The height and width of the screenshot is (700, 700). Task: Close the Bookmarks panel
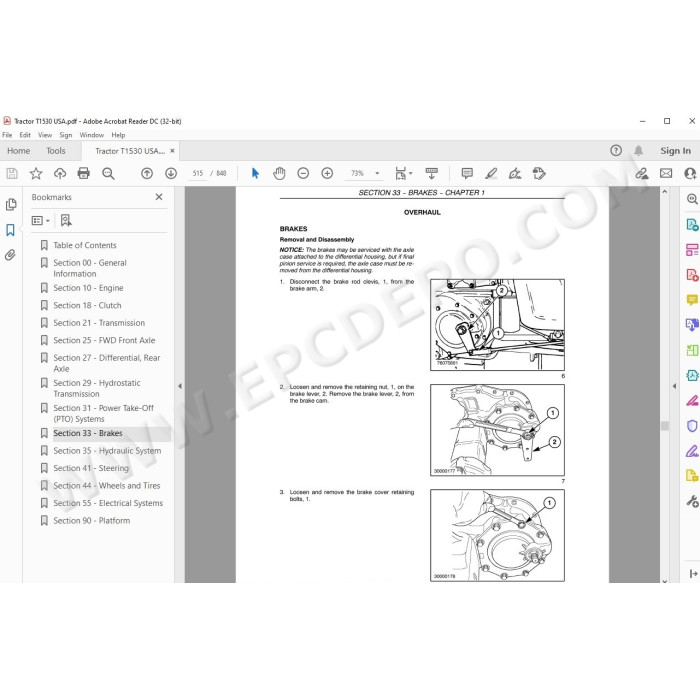[159, 197]
